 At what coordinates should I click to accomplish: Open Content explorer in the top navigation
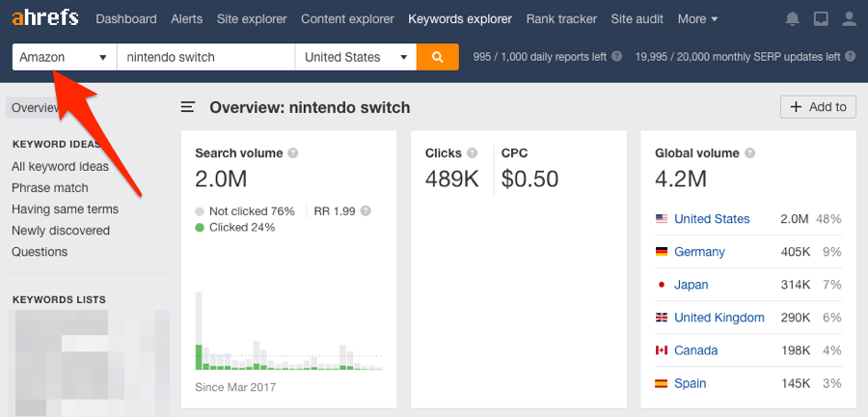(x=347, y=19)
